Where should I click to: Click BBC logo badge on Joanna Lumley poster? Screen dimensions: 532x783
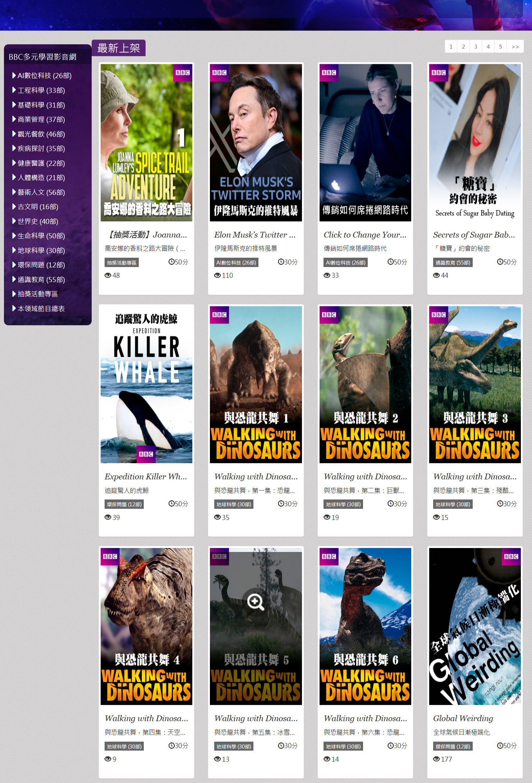click(183, 73)
